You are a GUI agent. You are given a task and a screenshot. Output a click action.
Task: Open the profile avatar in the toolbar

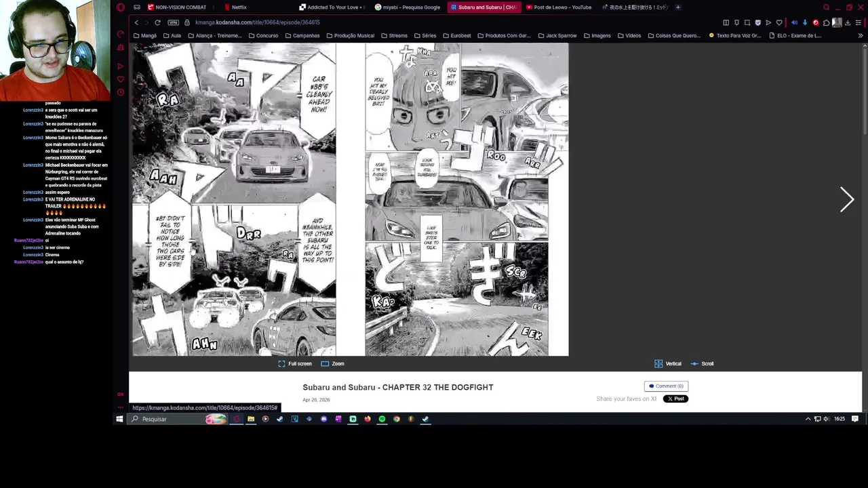pyautogui.click(x=837, y=22)
